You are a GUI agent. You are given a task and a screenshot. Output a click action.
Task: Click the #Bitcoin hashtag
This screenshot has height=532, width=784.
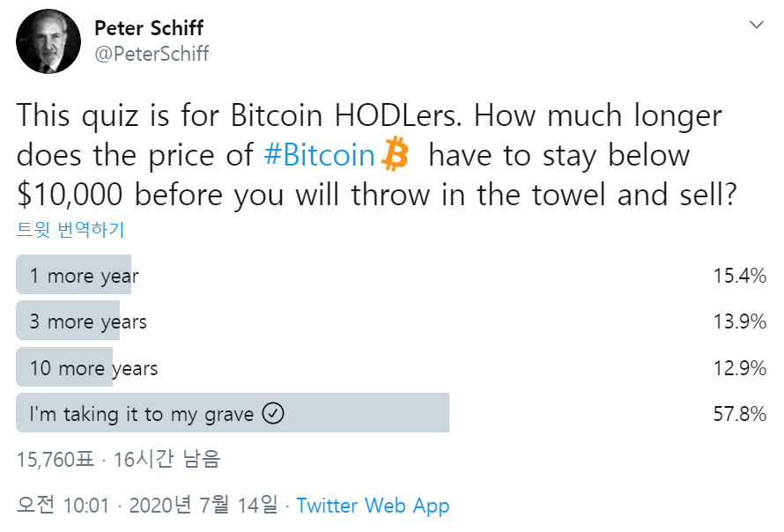click(320, 156)
